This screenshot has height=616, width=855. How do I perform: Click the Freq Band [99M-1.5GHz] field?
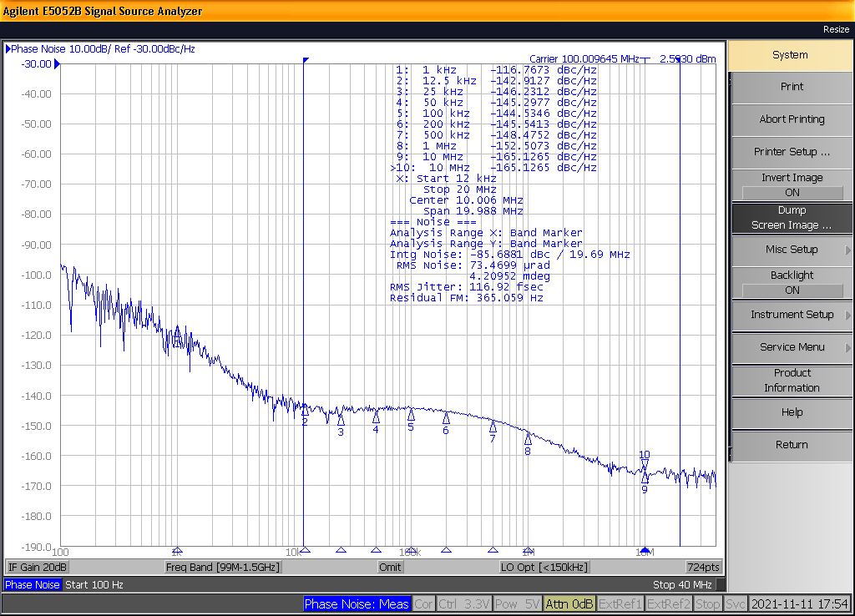222,568
